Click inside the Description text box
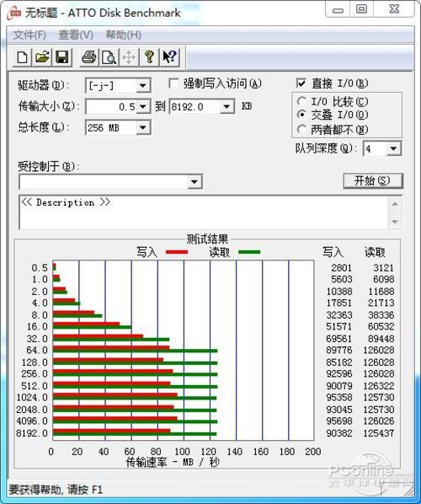The image size is (421, 504). (204, 212)
